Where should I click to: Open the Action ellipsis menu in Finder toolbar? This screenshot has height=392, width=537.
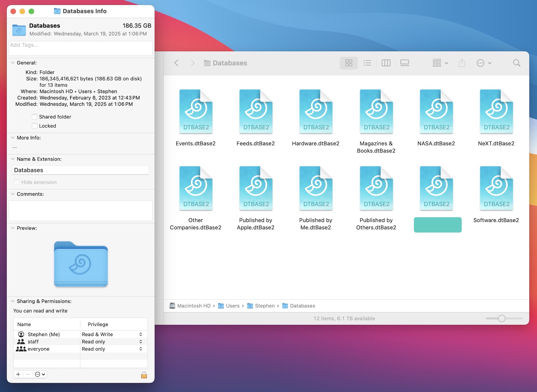[x=484, y=63]
